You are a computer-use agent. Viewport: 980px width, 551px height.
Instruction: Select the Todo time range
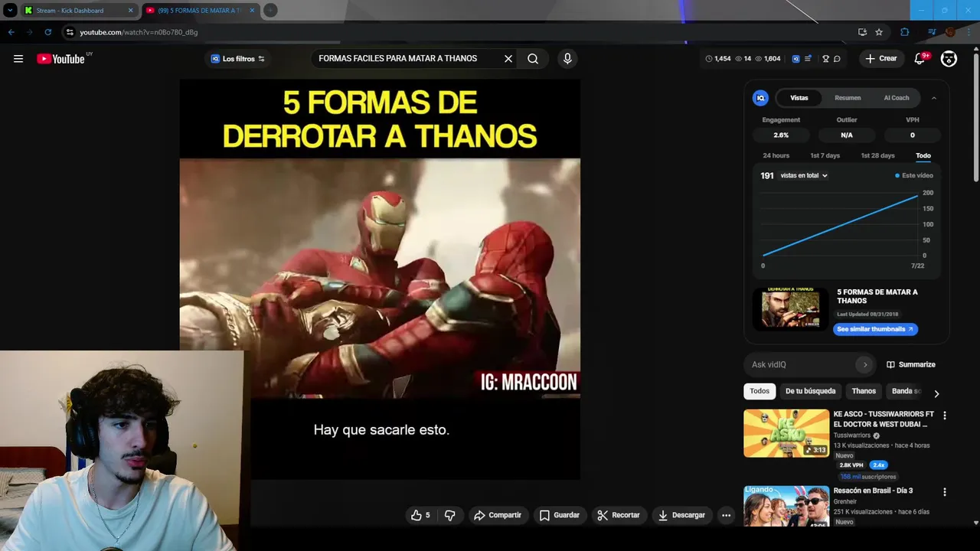pos(923,155)
